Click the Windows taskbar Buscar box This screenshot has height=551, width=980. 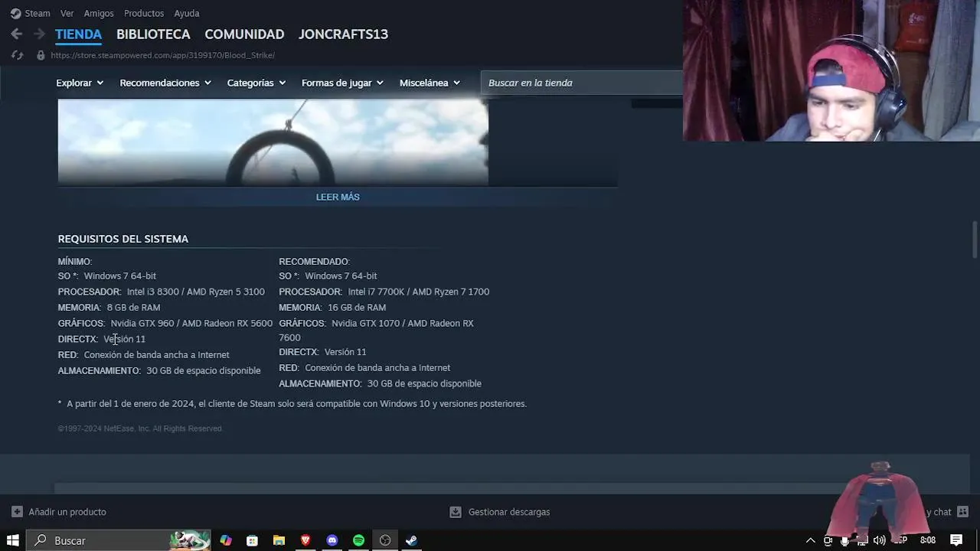pos(119,540)
